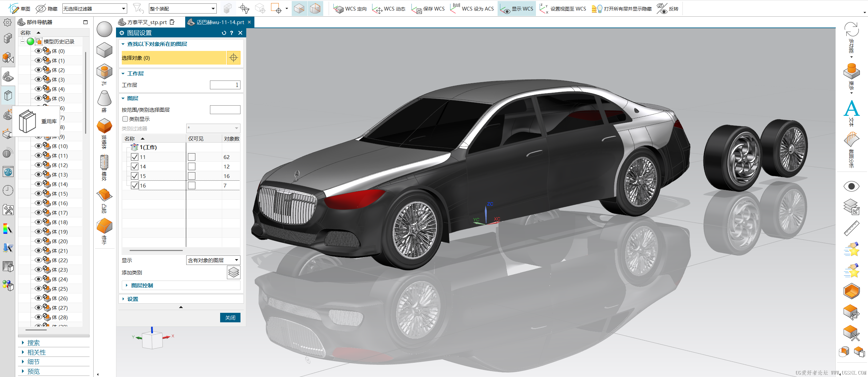Click the settings gear in the left sidebar
This screenshot has height=377, width=868.
pos(7,23)
